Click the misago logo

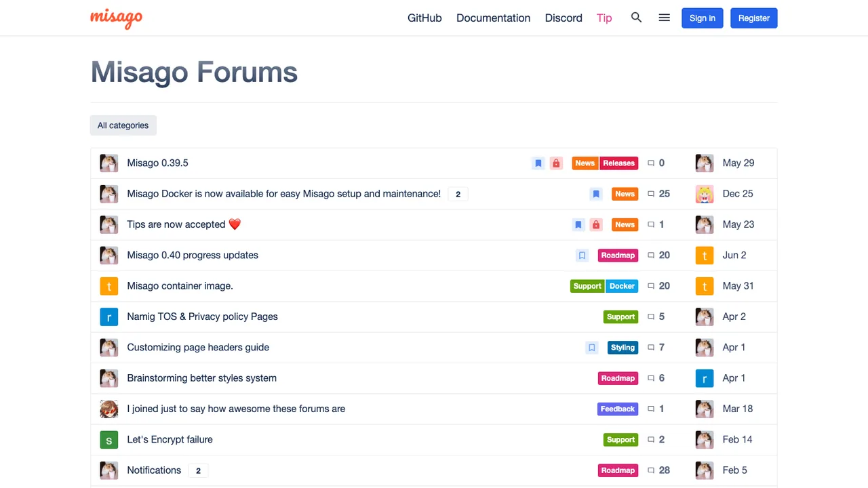coord(116,18)
